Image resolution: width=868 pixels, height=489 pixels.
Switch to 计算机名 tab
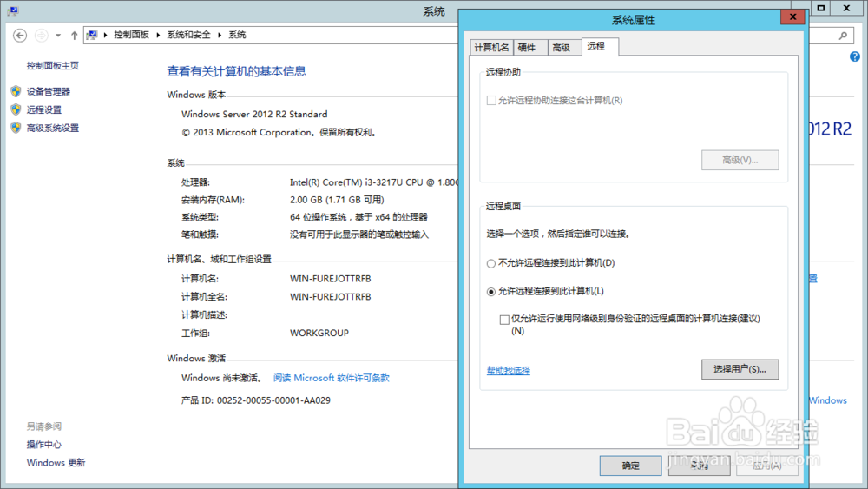pos(491,48)
